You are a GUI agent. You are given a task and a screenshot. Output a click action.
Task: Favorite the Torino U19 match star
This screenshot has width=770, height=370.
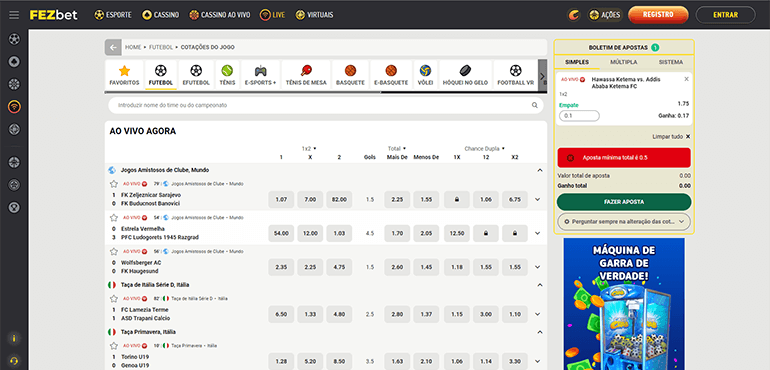point(113,345)
